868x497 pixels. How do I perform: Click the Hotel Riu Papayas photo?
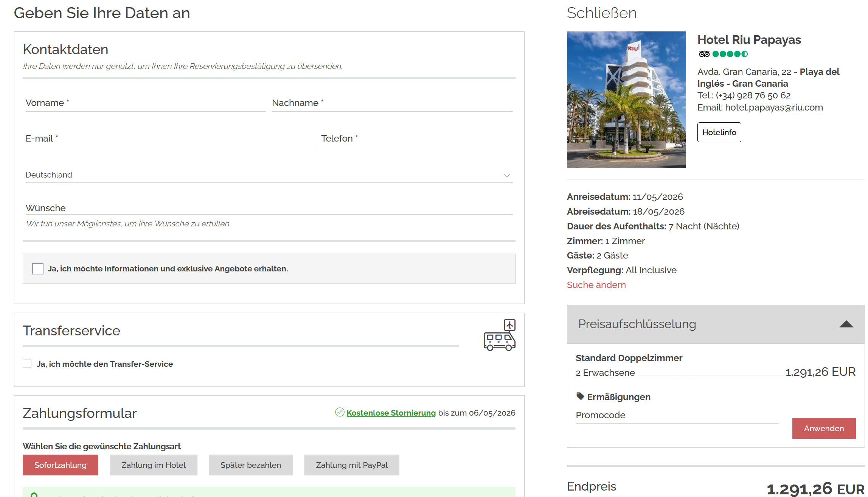tap(626, 99)
